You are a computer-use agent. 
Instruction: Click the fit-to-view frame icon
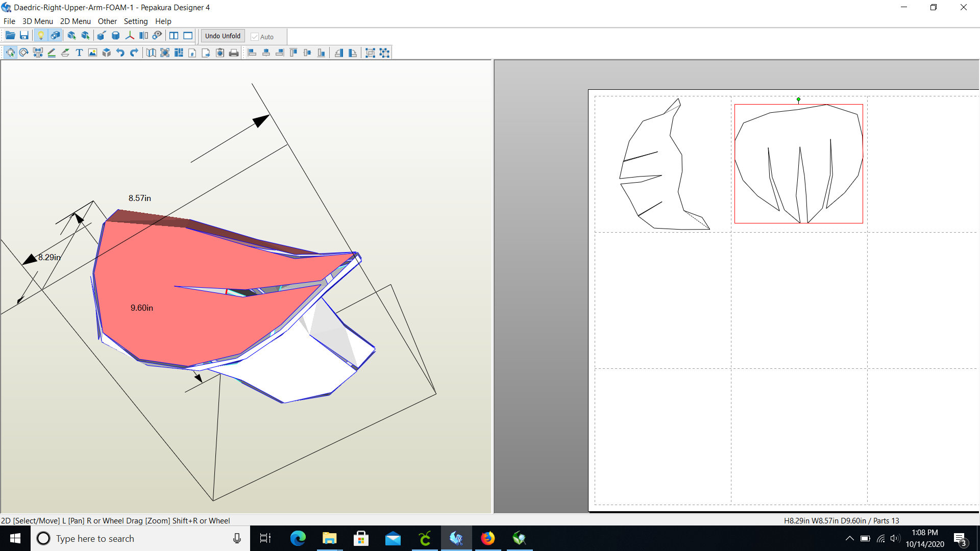coord(165,53)
